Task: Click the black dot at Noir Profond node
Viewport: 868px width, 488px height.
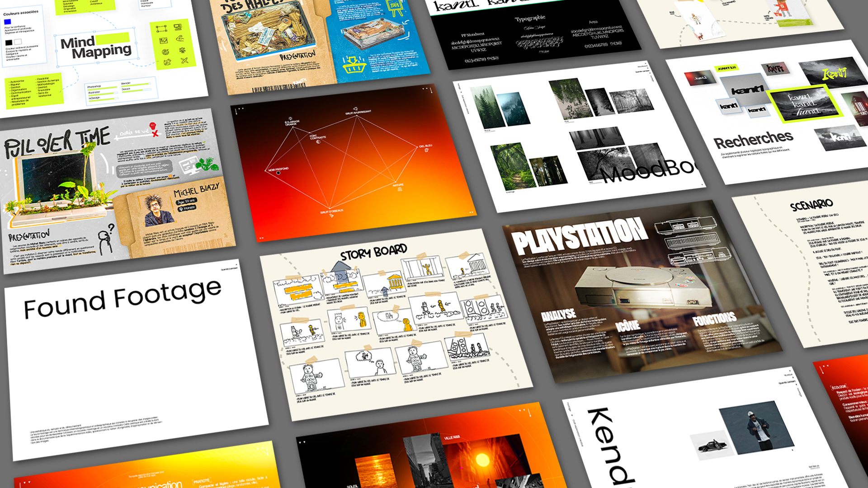Action: coord(278,173)
